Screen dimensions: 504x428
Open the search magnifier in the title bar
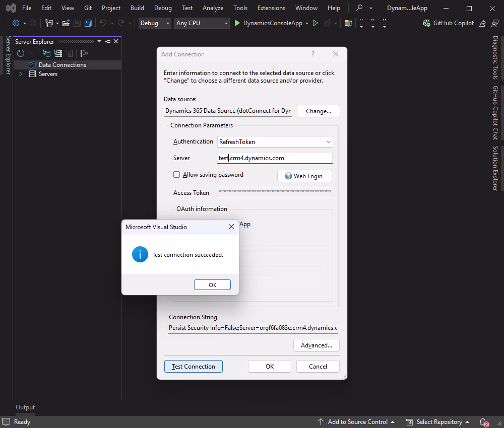click(359, 8)
